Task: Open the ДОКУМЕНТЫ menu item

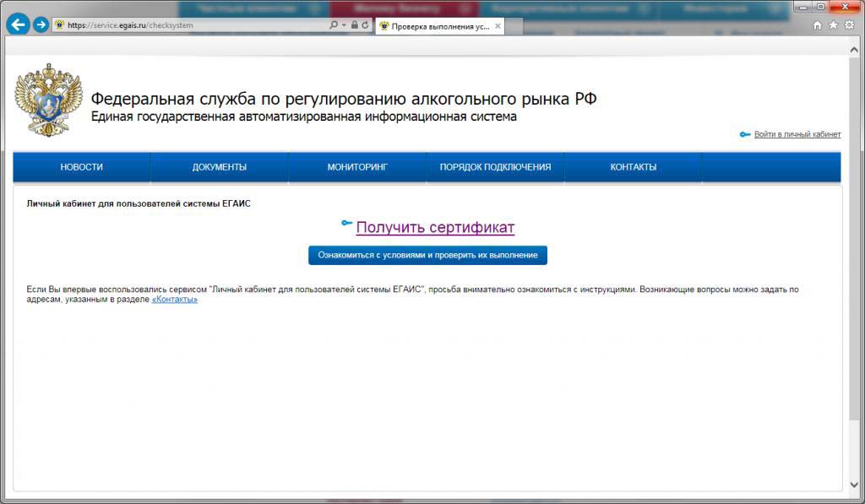Action: pyautogui.click(x=220, y=167)
